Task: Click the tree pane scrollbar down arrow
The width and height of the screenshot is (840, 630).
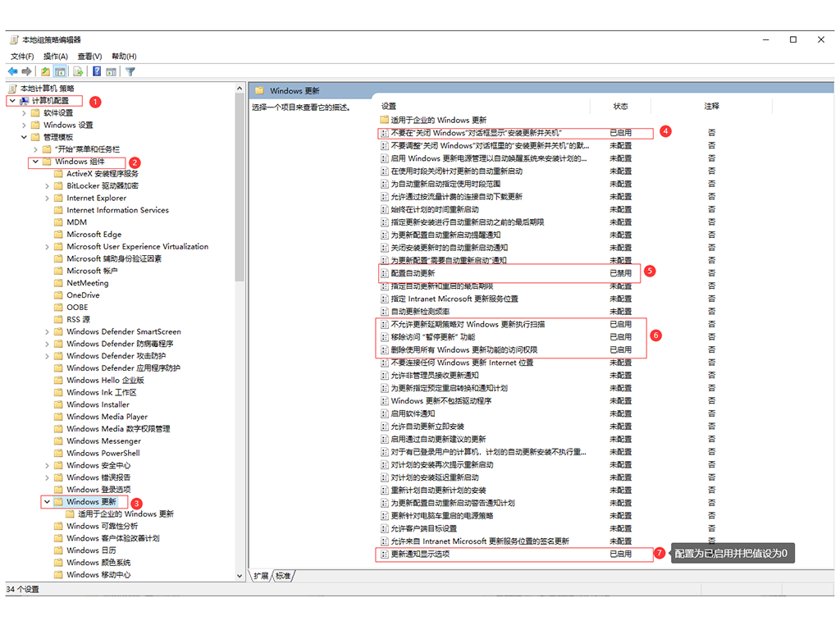Action: point(240,576)
